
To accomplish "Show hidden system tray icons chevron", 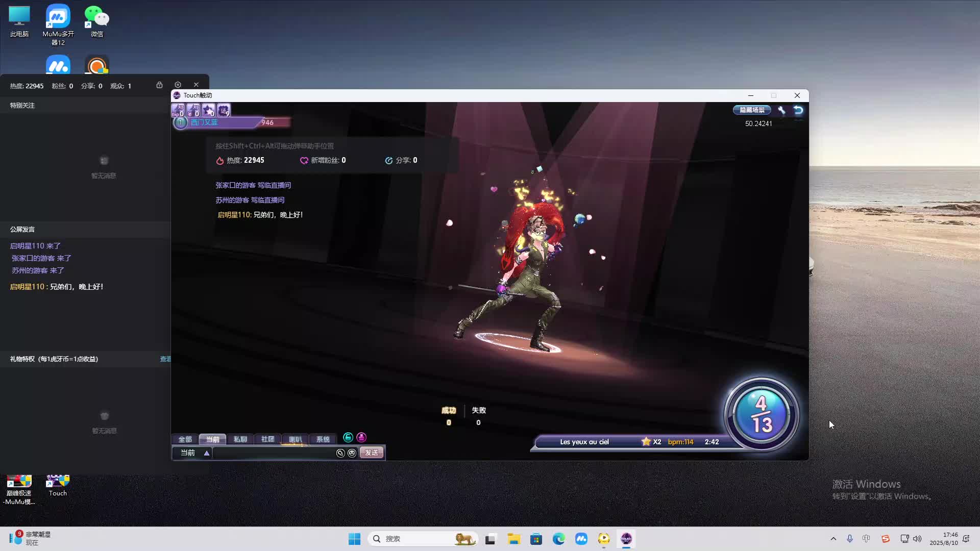I will pyautogui.click(x=834, y=539).
